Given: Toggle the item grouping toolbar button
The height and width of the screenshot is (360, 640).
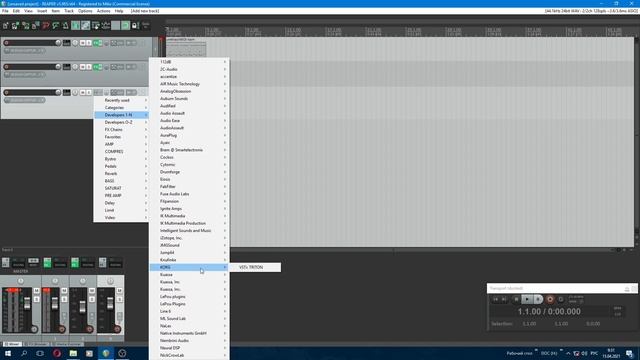Looking at the screenshot, I should [85, 26].
